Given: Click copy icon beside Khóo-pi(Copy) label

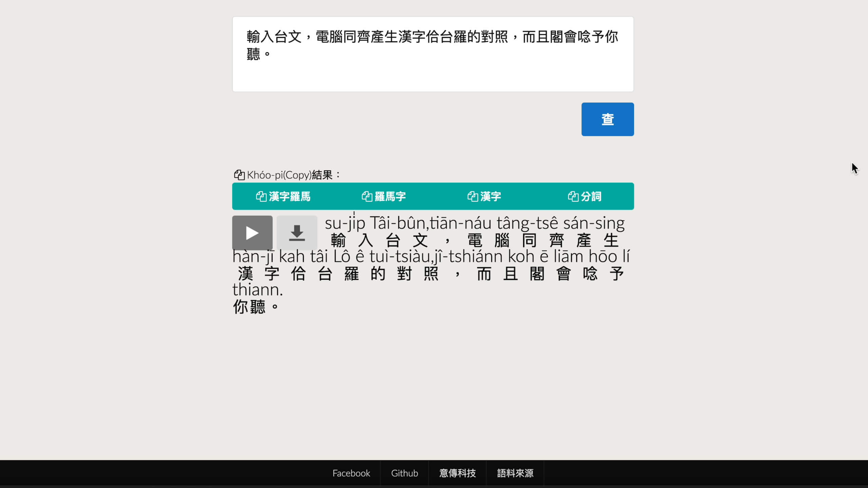Looking at the screenshot, I should click(x=239, y=175).
